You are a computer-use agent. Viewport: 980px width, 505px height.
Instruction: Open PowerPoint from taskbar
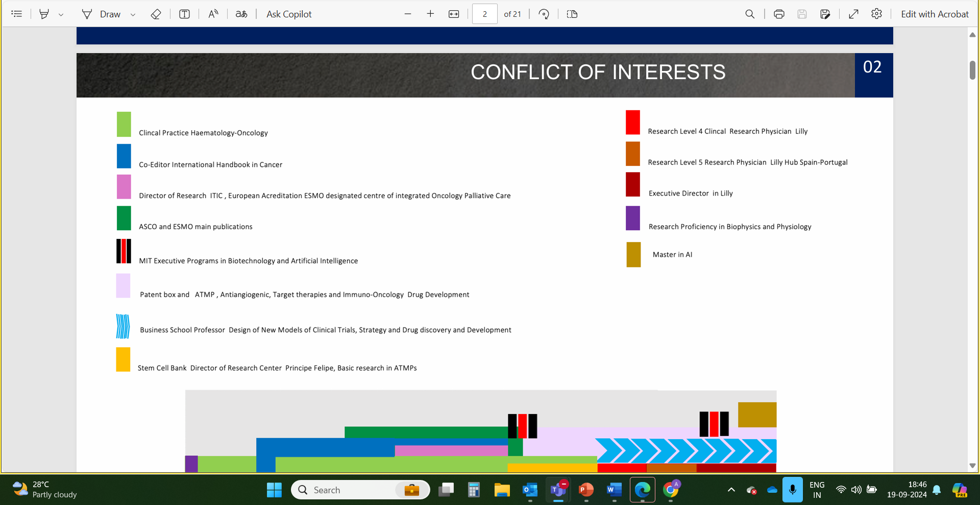[586, 490]
